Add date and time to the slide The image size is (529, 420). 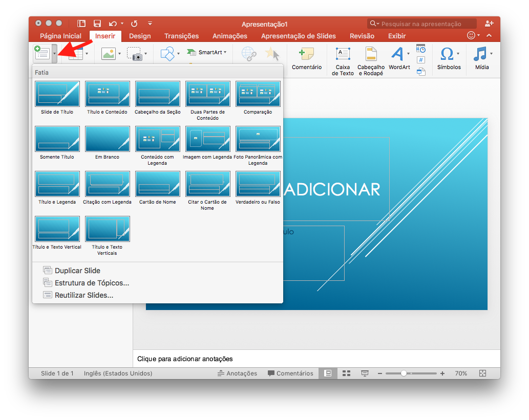pyautogui.click(x=420, y=49)
